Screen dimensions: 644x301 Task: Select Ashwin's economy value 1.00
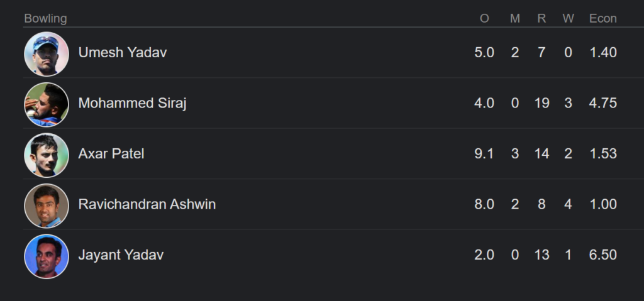click(x=603, y=204)
